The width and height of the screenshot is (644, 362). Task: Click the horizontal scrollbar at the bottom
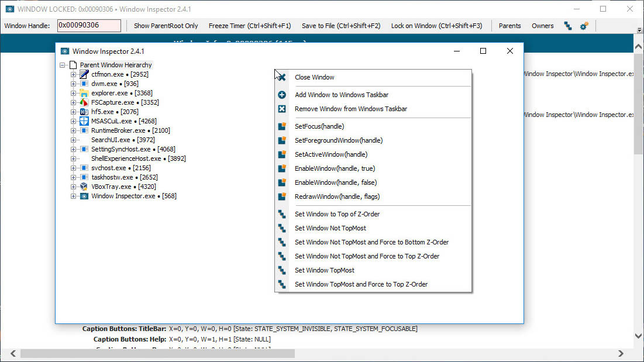click(x=158, y=353)
